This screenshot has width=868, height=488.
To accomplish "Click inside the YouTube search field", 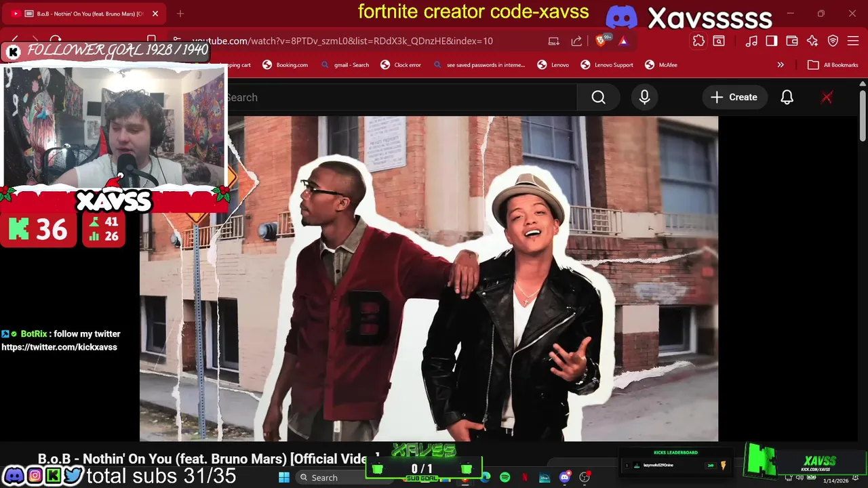I will coord(401,98).
